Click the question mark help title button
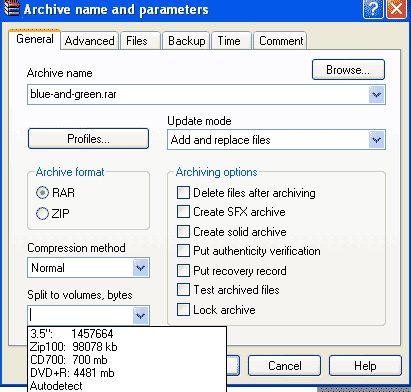The height and width of the screenshot is (392, 411). click(x=373, y=9)
